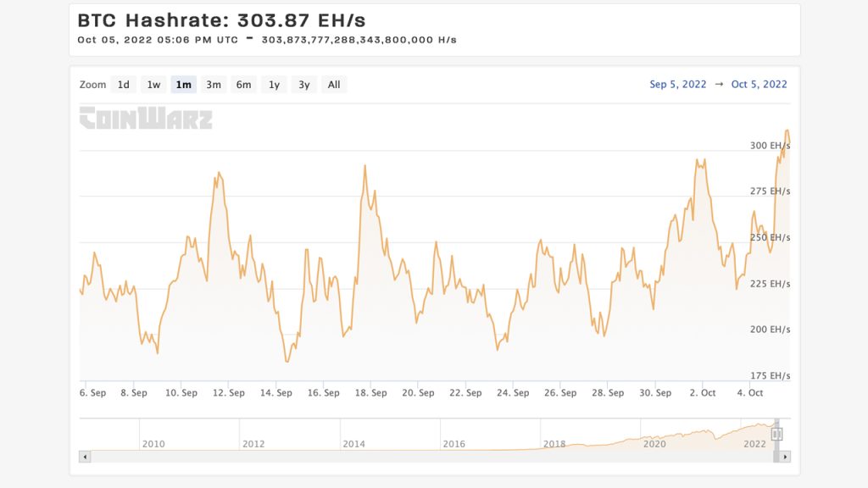Viewport: 868px width, 488px height.
Task: Click the 2010 navigator label
Action: pyautogui.click(x=153, y=444)
